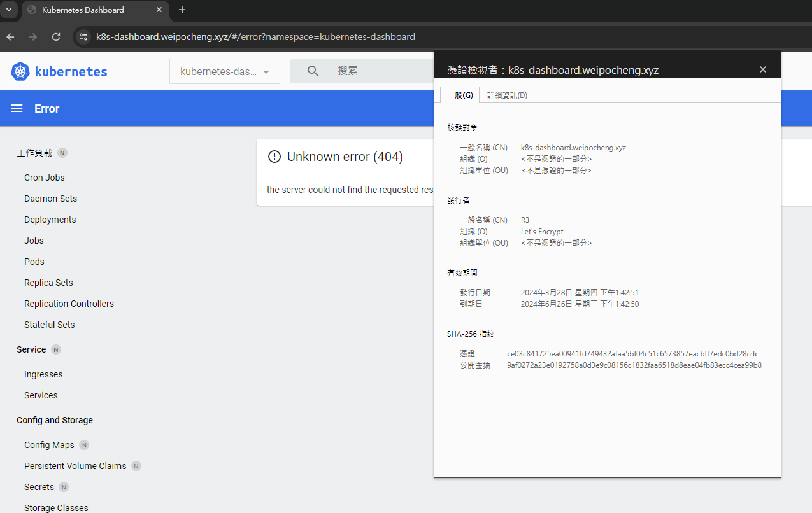This screenshot has height=513, width=812.
Task: Select the Kubernetes Dashboard browser tab
Action: [x=96, y=10]
